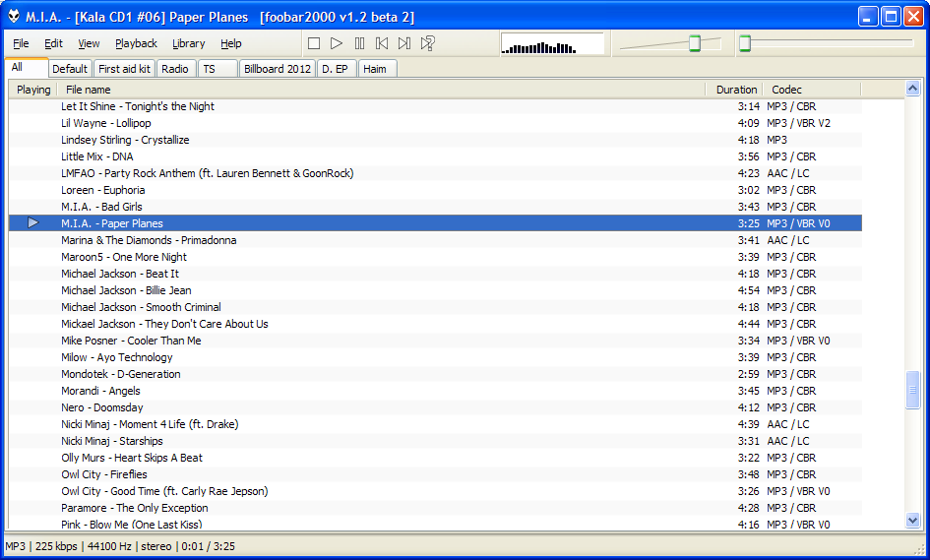Click the 0:01 / 3:25 time display
The height and width of the screenshot is (560, 930).
click(x=208, y=546)
